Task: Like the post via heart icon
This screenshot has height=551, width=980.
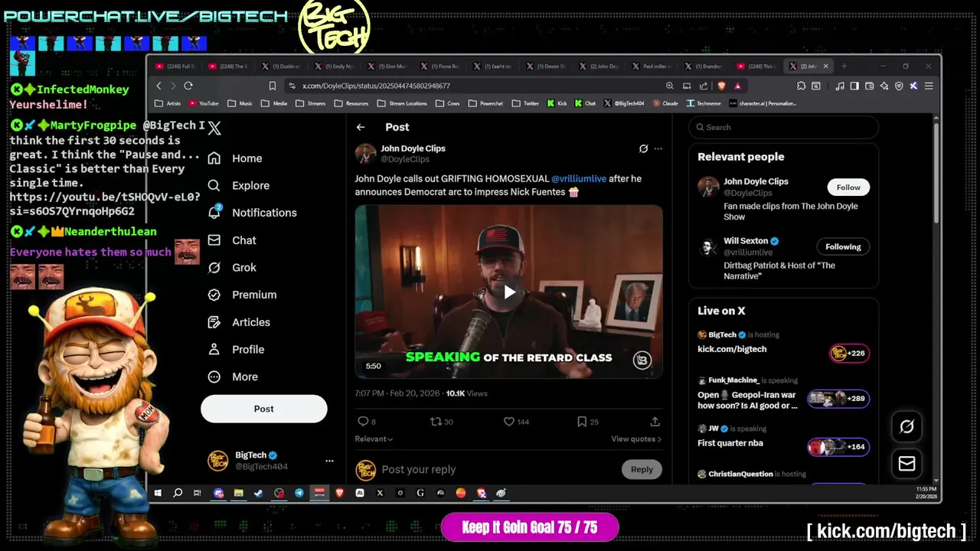Action: pos(508,422)
